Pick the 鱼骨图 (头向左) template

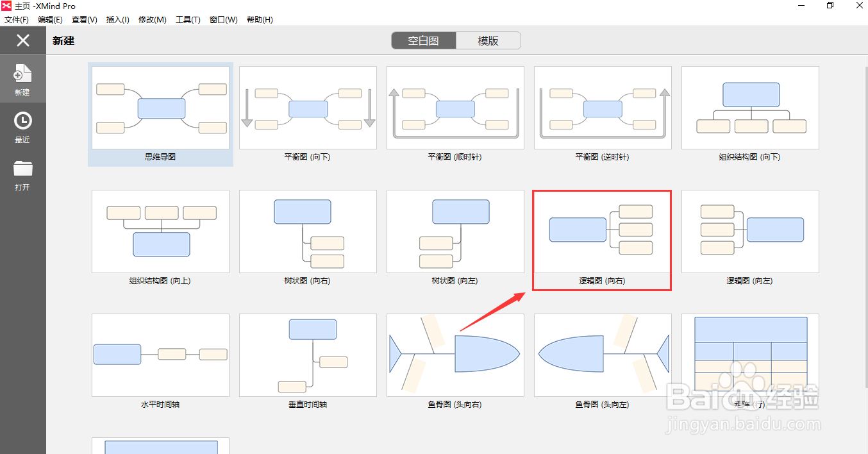603,355
